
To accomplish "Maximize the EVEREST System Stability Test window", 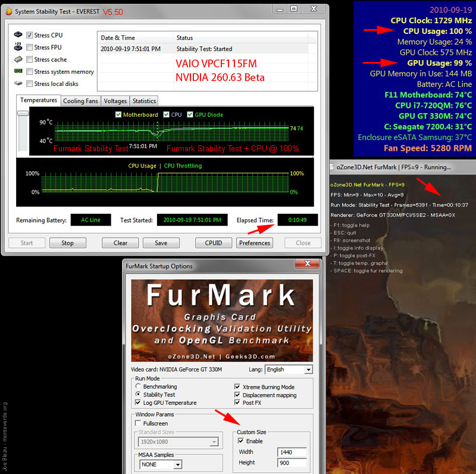I will 294,9.
